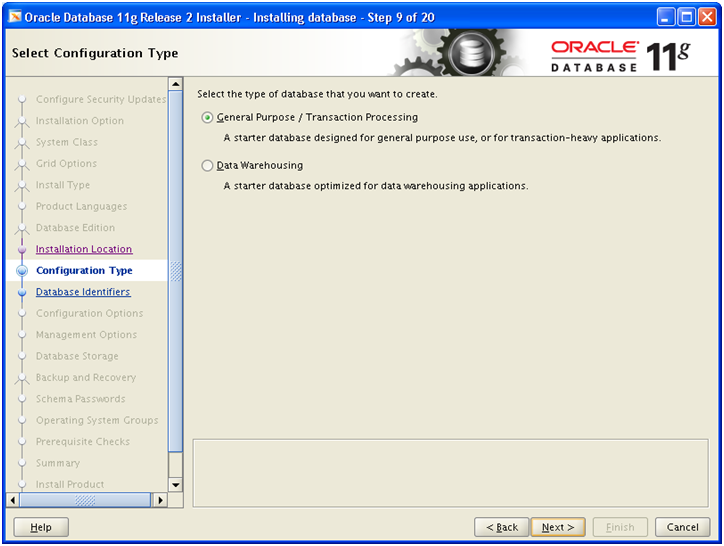The width and height of the screenshot is (724, 546).
Task: Click the greyed-out Finish button
Action: click(620, 527)
